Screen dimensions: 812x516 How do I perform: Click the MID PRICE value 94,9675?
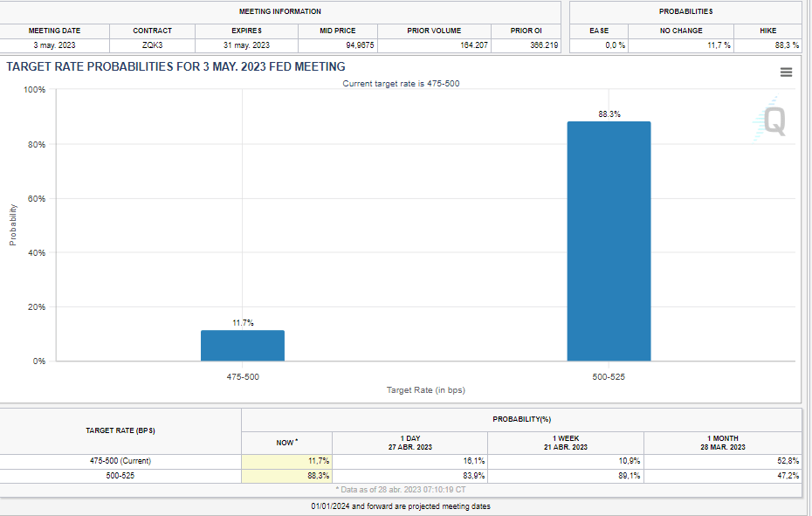pyautogui.click(x=337, y=45)
